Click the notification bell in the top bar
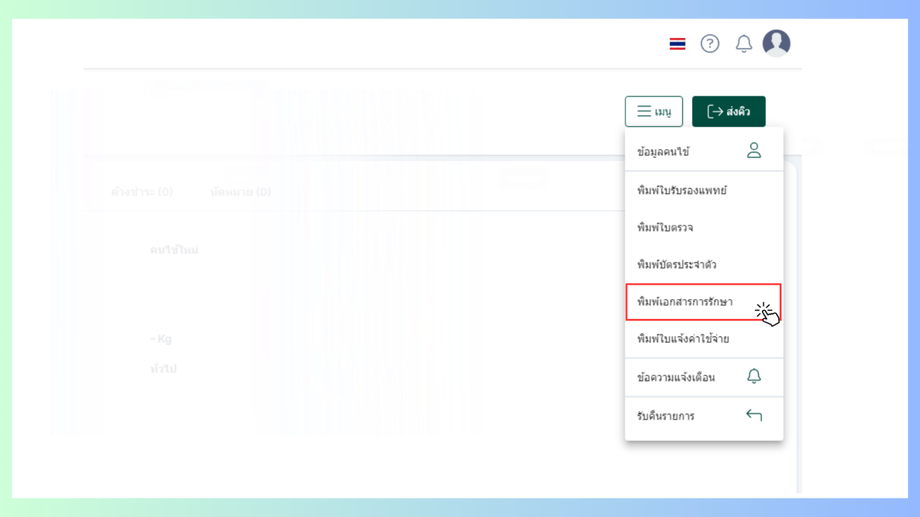 [744, 44]
